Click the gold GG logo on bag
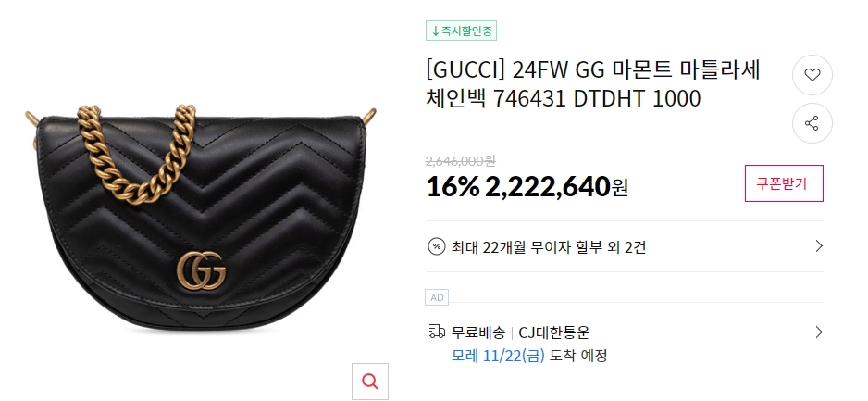This screenshot has height=401, width=868. click(201, 270)
